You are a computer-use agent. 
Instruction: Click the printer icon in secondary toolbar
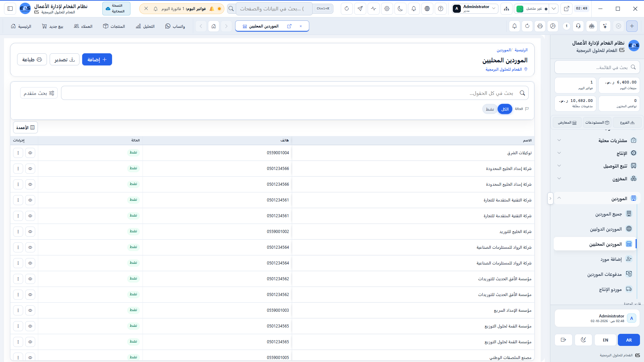[x=540, y=26]
